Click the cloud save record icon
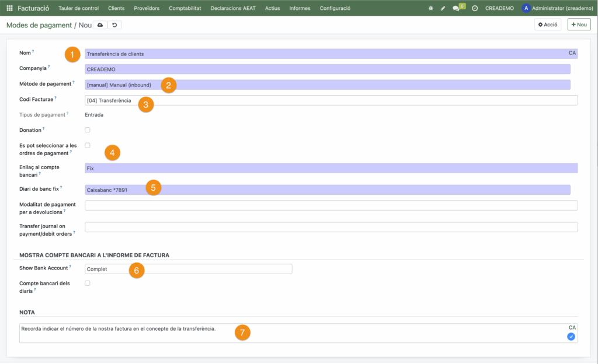Screen dimensions: 598x364 (100, 25)
